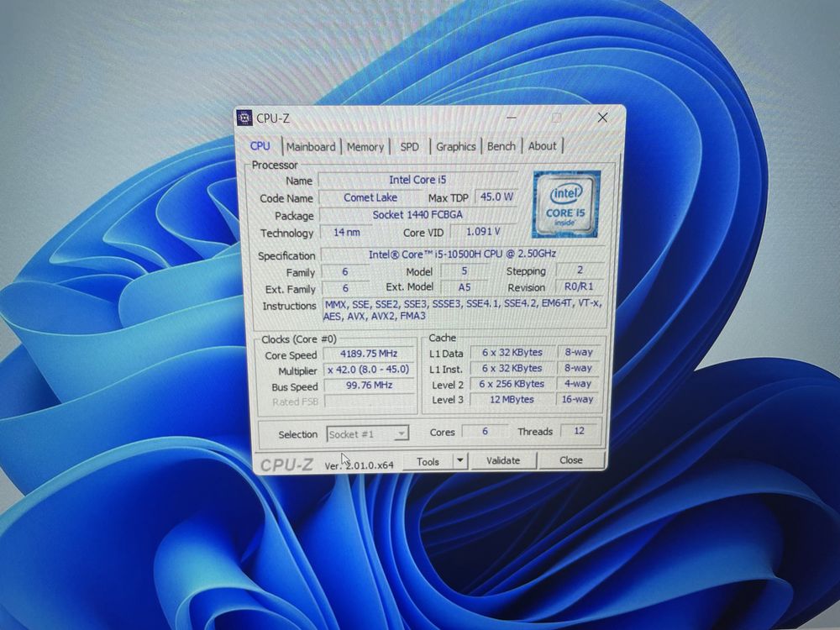Viewport: 840px width, 630px height.
Task: Click the Instructions list starting with MMX
Action: coord(463,310)
